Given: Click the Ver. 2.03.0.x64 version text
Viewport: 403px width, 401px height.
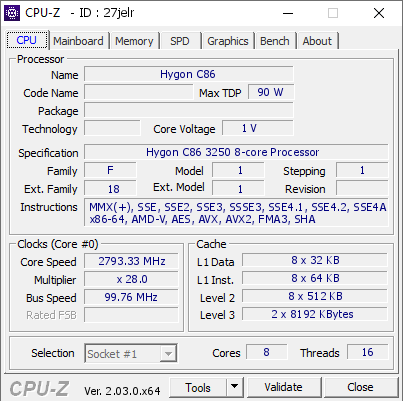Looking at the screenshot, I should point(122,390).
